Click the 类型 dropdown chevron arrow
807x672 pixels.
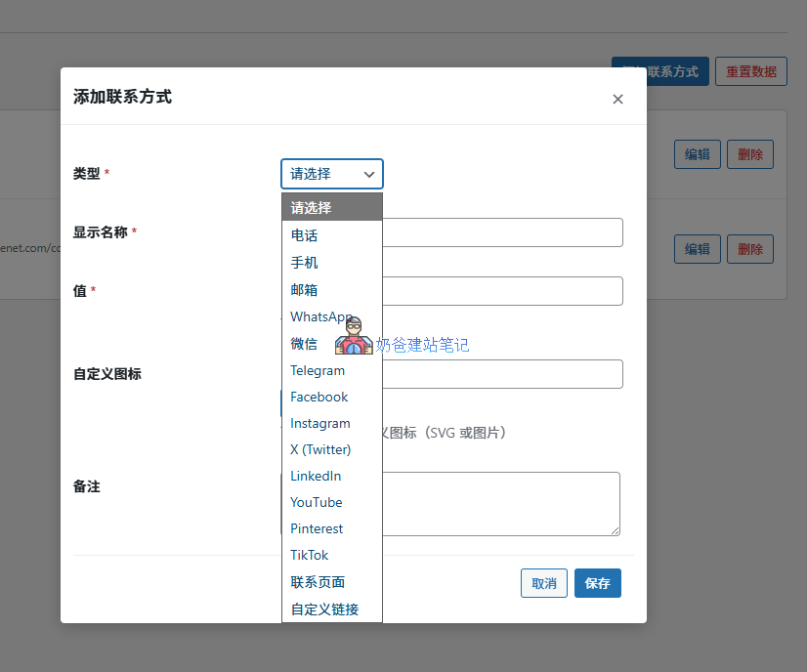click(x=369, y=175)
